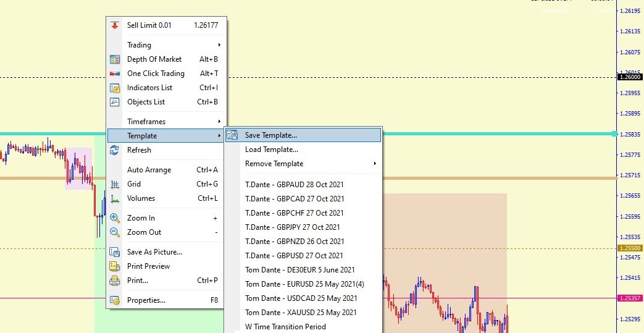Open the Indicators List entry

(166, 88)
